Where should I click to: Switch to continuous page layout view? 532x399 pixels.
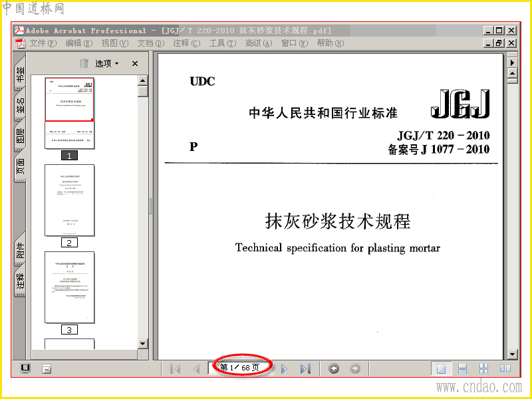point(462,368)
